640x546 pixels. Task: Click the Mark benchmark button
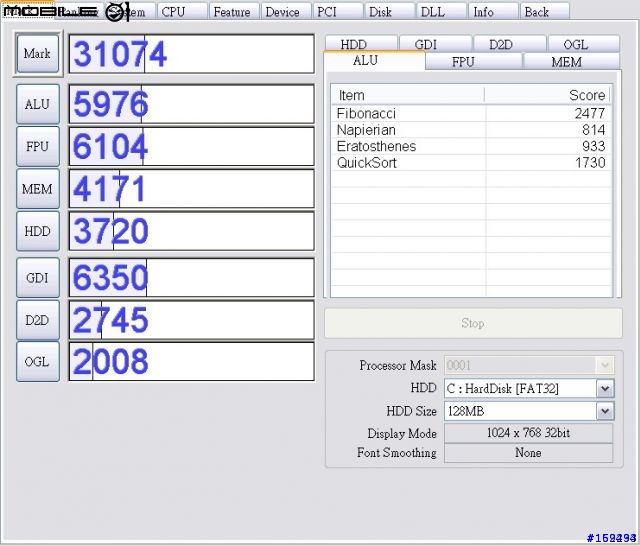point(38,53)
